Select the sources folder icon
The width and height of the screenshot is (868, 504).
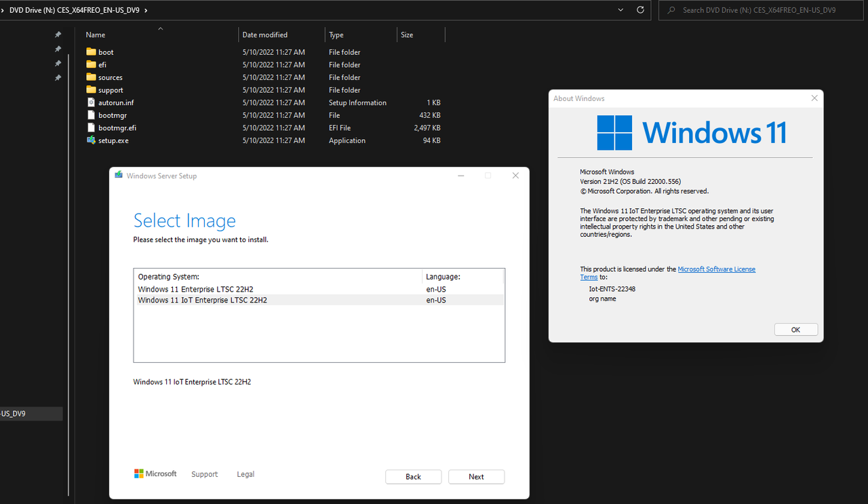pos(92,77)
